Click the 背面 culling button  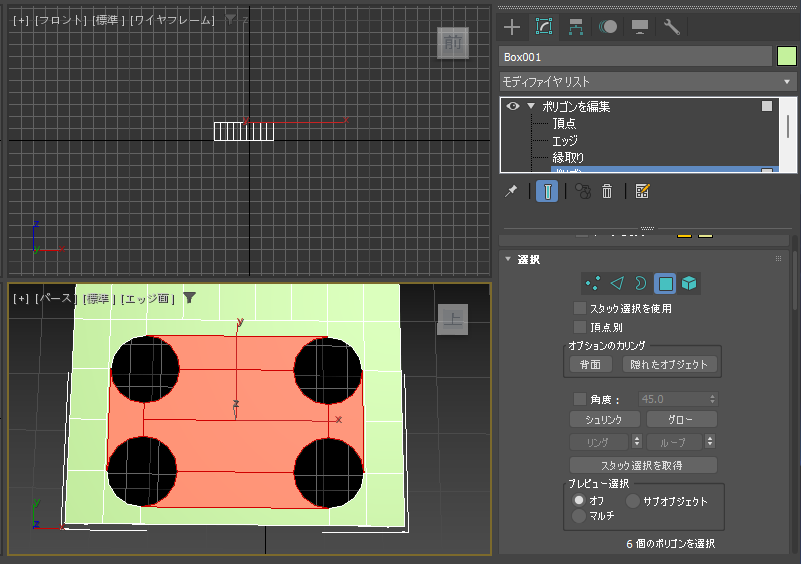(x=590, y=364)
